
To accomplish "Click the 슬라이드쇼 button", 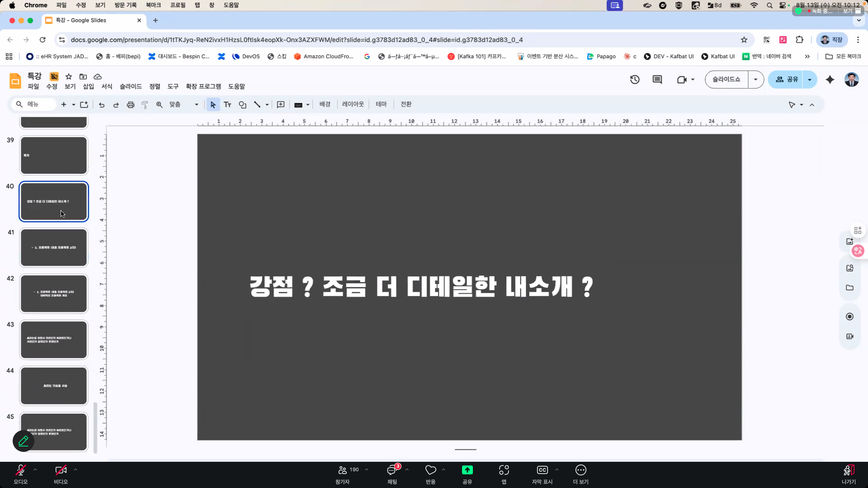I will pyautogui.click(x=726, y=80).
